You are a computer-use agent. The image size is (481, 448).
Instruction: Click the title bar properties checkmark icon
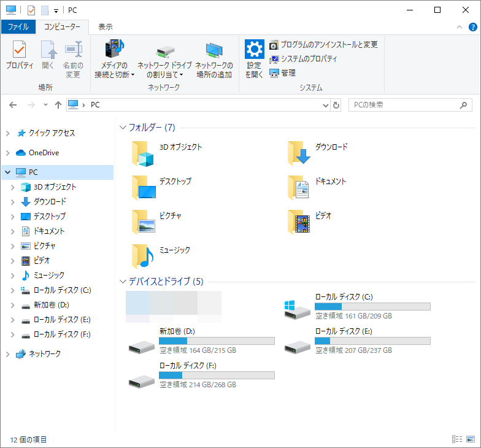coord(31,10)
